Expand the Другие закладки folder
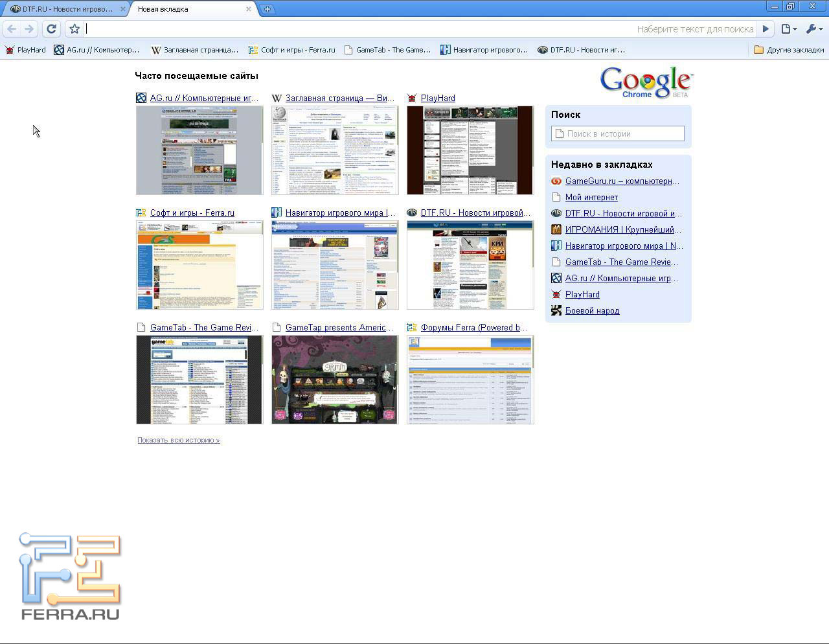This screenshot has height=644, width=829. point(789,50)
